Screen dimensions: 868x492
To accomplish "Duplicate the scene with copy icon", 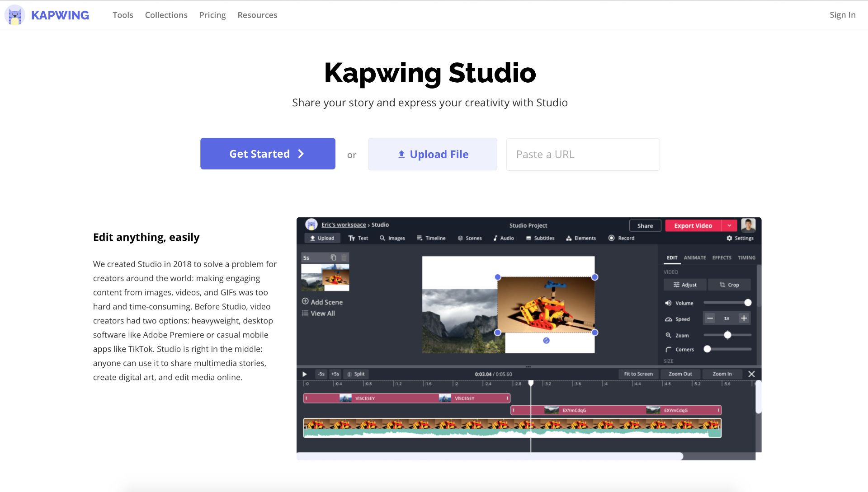I will [333, 258].
